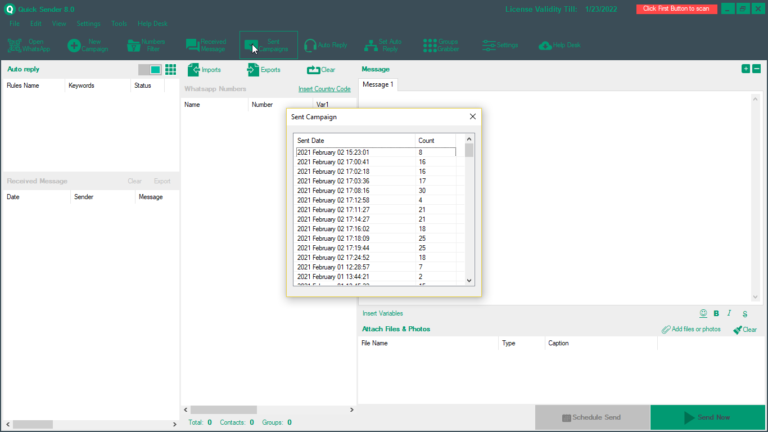The width and height of the screenshot is (768, 432).
Task: Open WhatsApp from the toolbar
Action: tap(29, 45)
